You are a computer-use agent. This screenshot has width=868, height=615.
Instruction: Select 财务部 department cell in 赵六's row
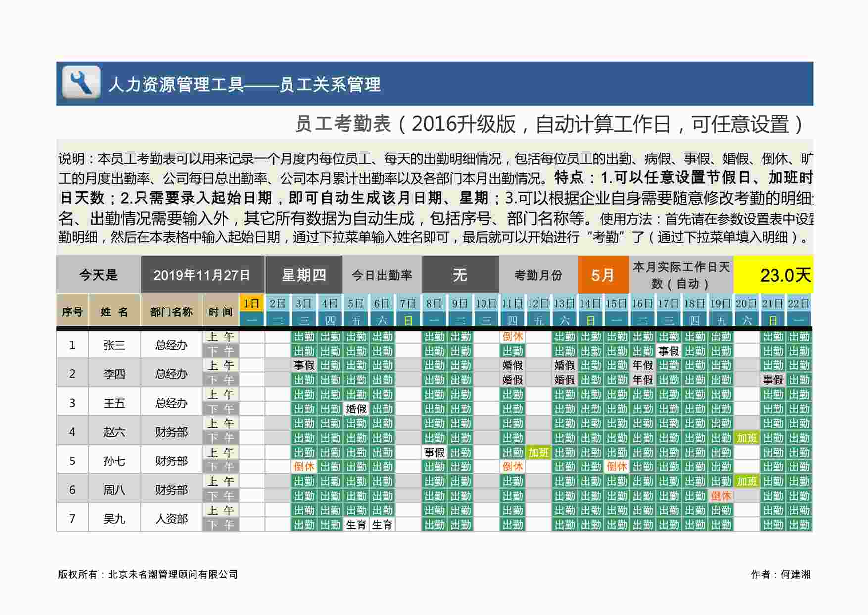tap(171, 431)
